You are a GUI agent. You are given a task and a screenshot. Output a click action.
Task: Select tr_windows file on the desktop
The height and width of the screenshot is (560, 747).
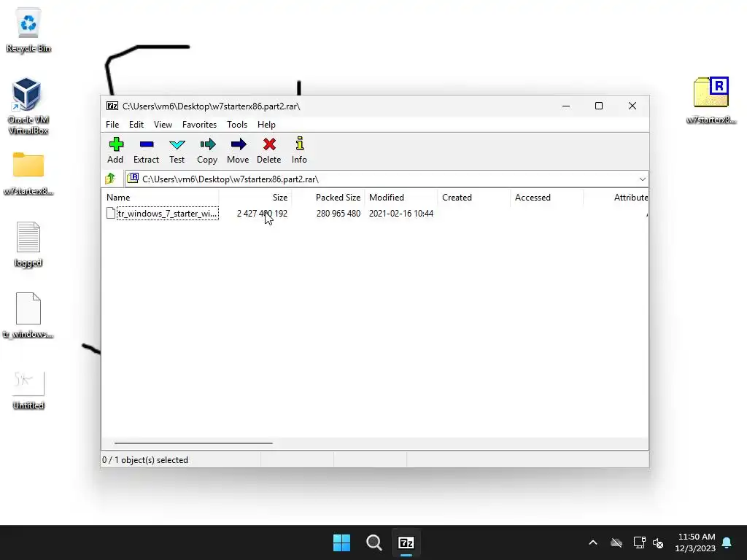point(28,316)
